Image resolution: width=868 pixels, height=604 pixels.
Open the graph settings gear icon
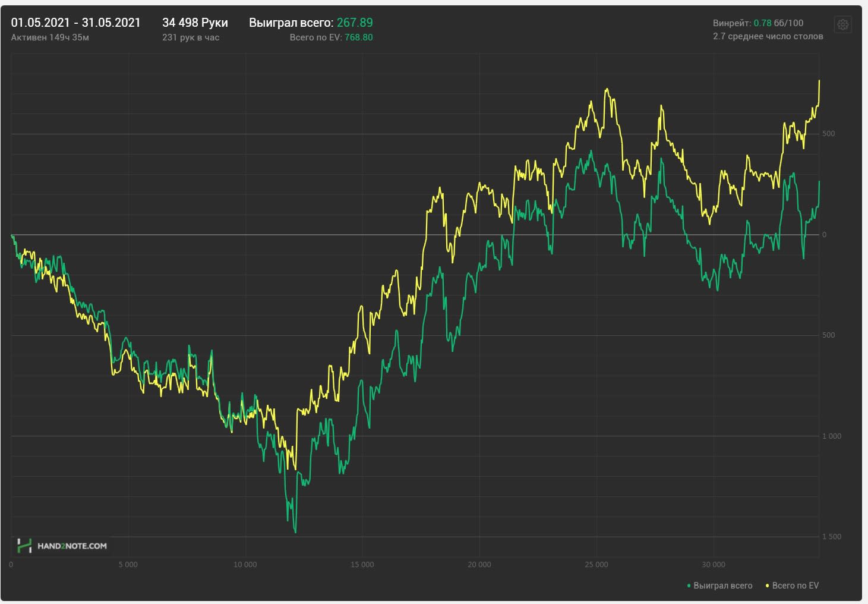coord(843,24)
